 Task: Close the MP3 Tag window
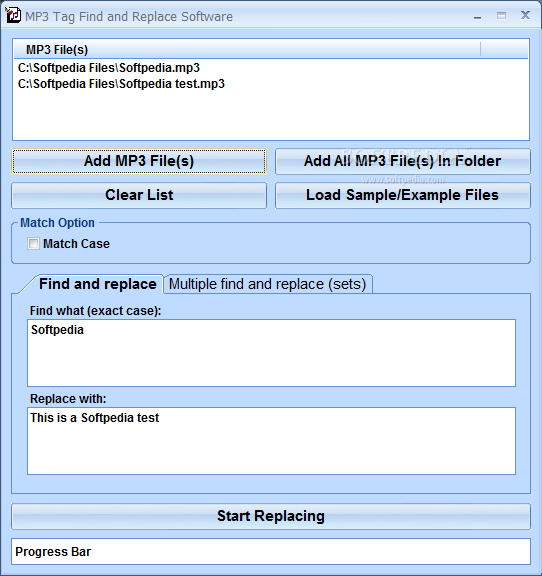coord(525,15)
